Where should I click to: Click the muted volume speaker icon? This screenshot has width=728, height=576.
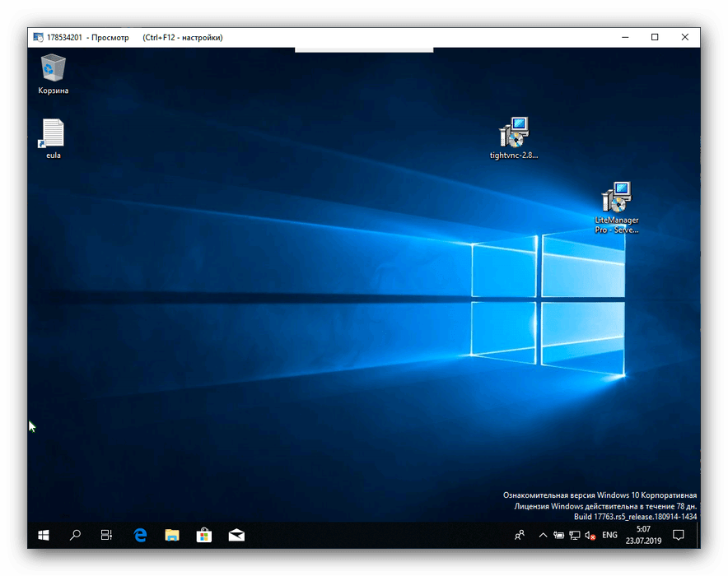pyautogui.click(x=590, y=535)
